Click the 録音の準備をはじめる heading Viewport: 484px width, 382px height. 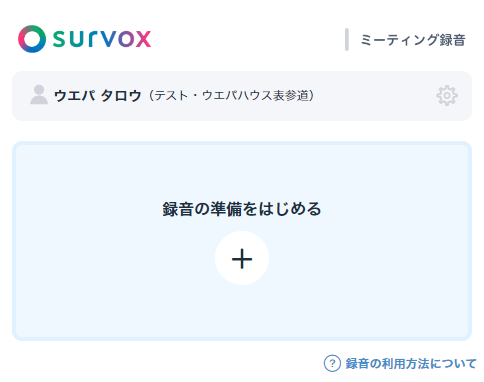(x=242, y=209)
